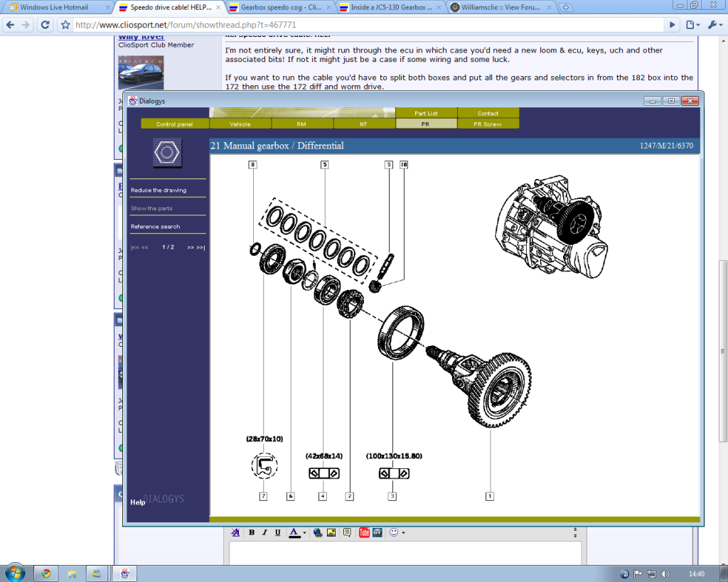Screen dimensions: 728x582
Task: Click the hexagon nut icon in Dialogys
Action: click(167, 152)
